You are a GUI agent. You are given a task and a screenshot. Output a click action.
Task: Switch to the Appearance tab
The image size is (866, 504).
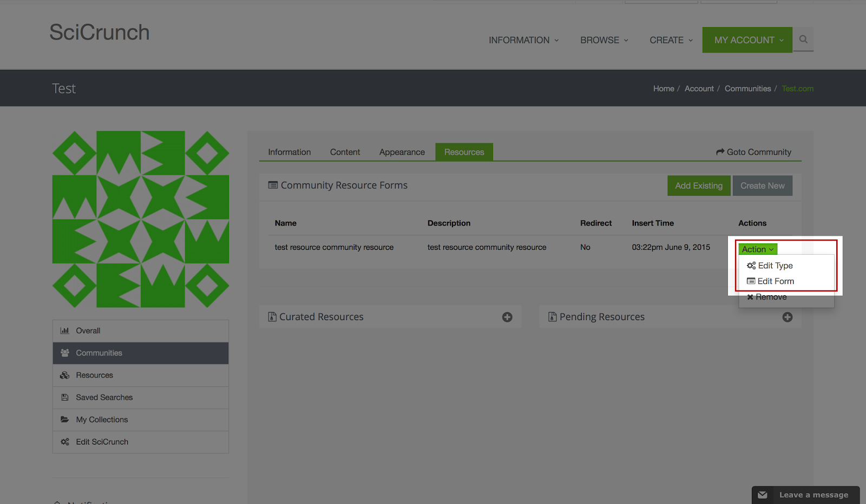[402, 152]
